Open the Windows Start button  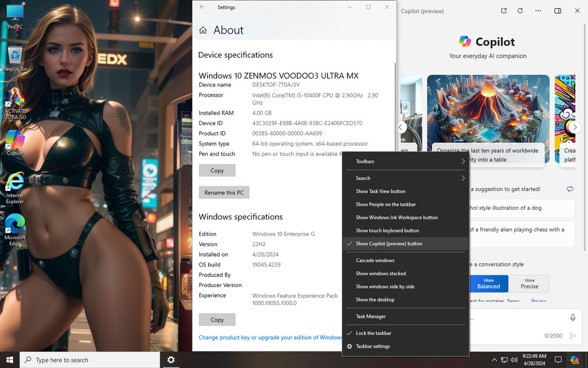(10, 360)
